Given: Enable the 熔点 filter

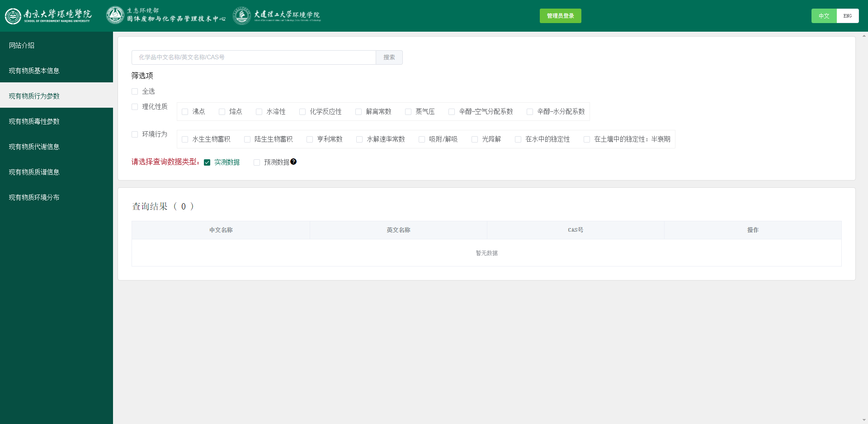Looking at the screenshot, I should pos(222,112).
